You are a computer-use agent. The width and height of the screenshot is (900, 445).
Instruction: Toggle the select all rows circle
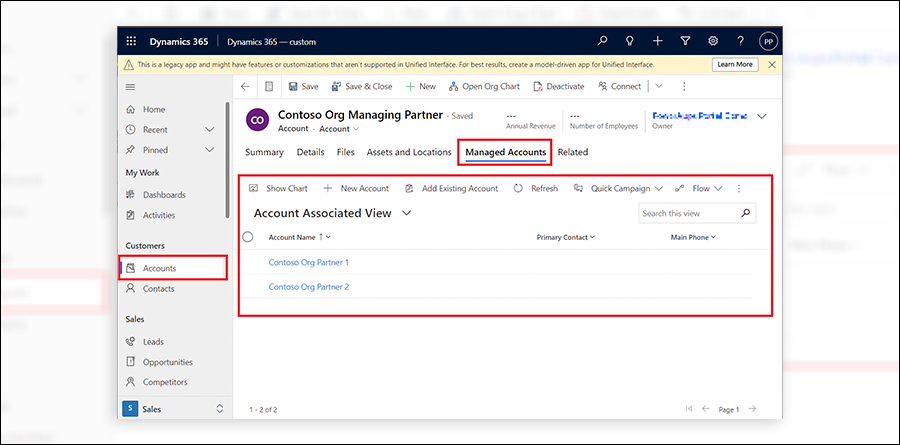click(248, 237)
